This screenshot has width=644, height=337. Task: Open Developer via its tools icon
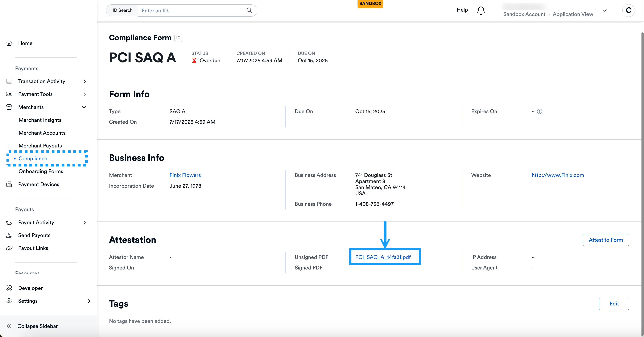click(9, 288)
